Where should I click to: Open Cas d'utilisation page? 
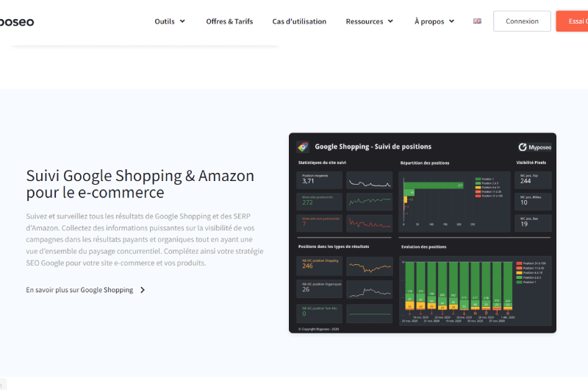coord(299,21)
